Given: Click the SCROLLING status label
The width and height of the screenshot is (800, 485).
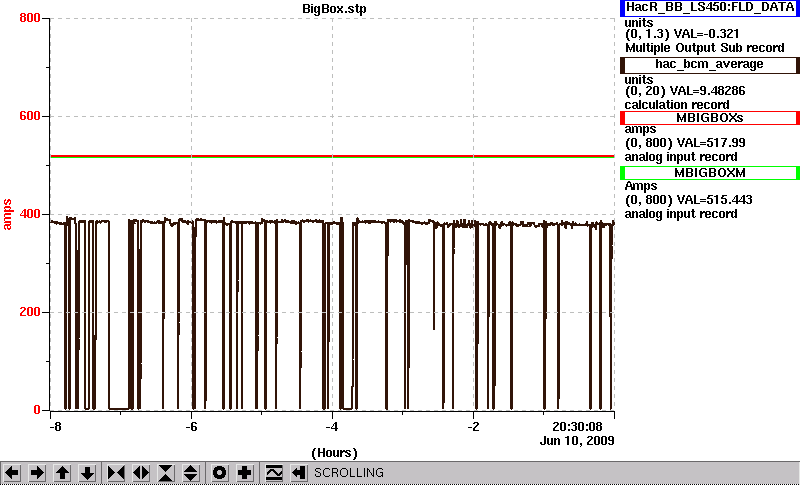Looking at the screenshot, I should (x=349, y=473).
